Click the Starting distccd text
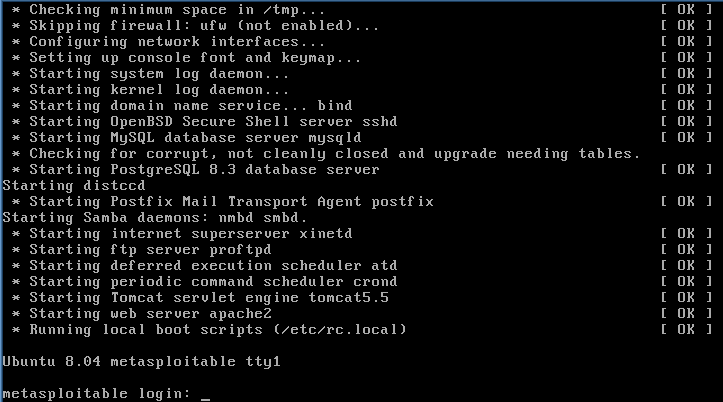 [x=74, y=186]
